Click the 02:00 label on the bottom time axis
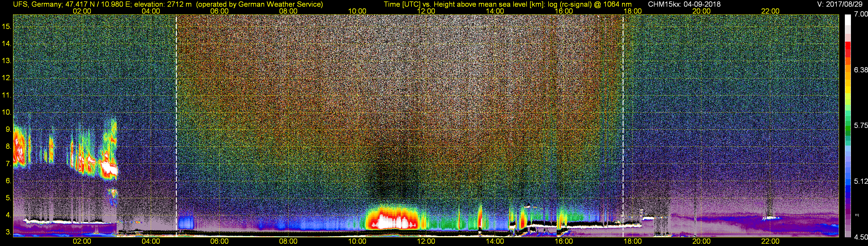 [82, 241]
